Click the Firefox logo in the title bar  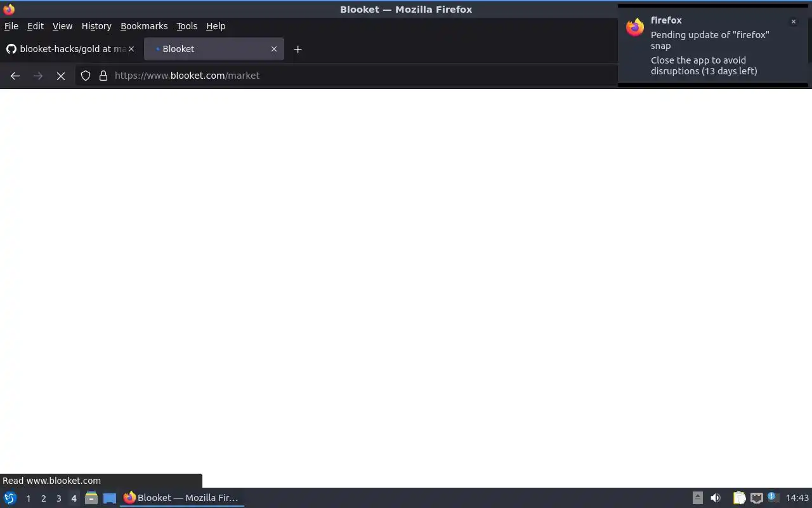point(9,9)
